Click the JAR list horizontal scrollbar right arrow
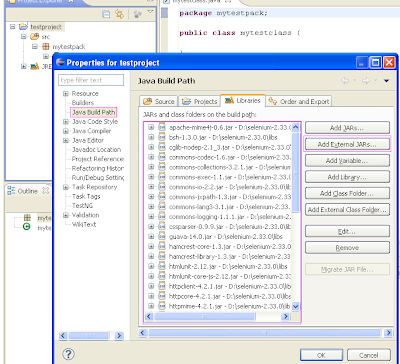The width and height of the screenshot is (400, 364). click(285, 316)
